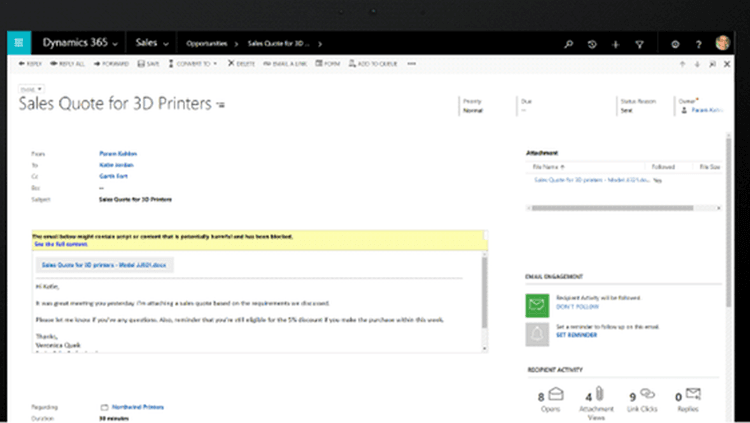Open the app launcher waffle icon
Screen dimensions: 750x423
[19, 44]
